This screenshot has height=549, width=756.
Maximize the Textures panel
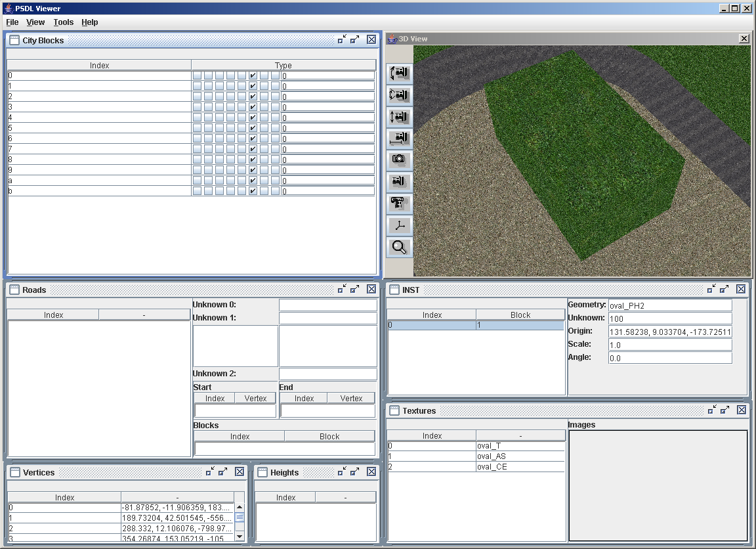coord(724,410)
